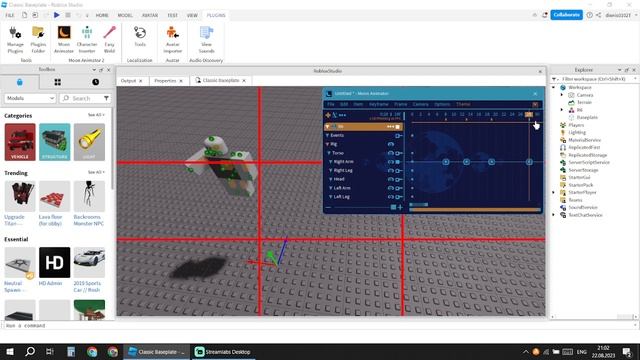The height and width of the screenshot is (360, 640).
Task: Open the AVATAR ribbon tab
Action: (x=150, y=15)
